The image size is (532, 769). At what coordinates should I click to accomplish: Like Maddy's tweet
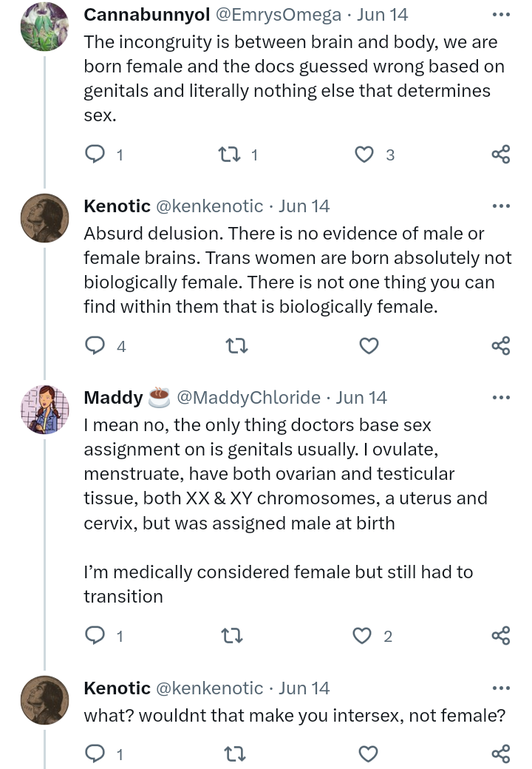[x=362, y=635]
